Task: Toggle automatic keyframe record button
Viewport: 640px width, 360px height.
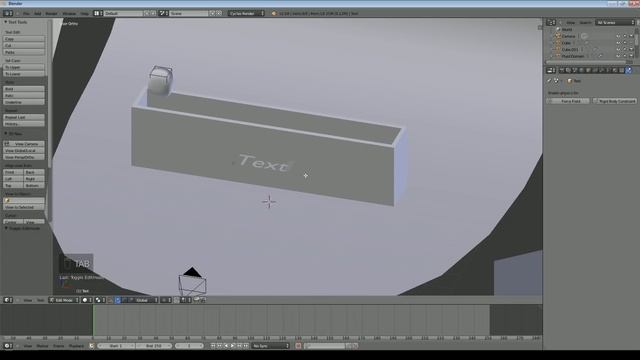Action: point(298,346)
